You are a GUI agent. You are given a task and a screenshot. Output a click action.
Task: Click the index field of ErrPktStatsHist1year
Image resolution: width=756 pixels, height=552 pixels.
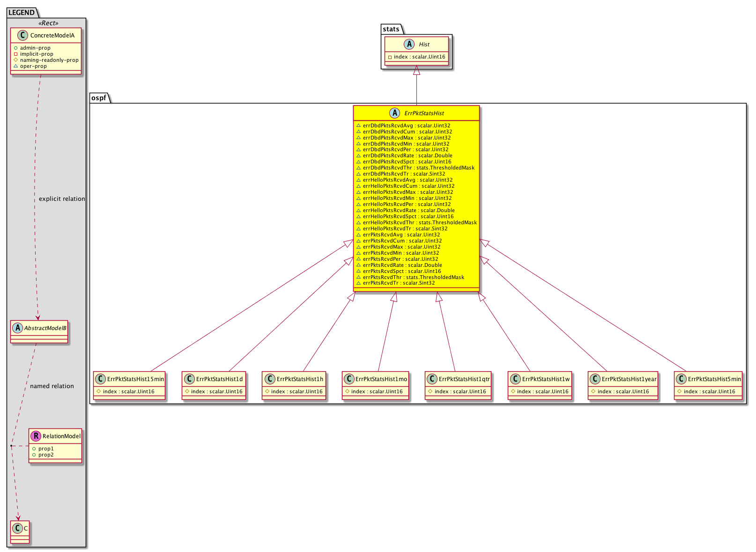tap(623, 392)
